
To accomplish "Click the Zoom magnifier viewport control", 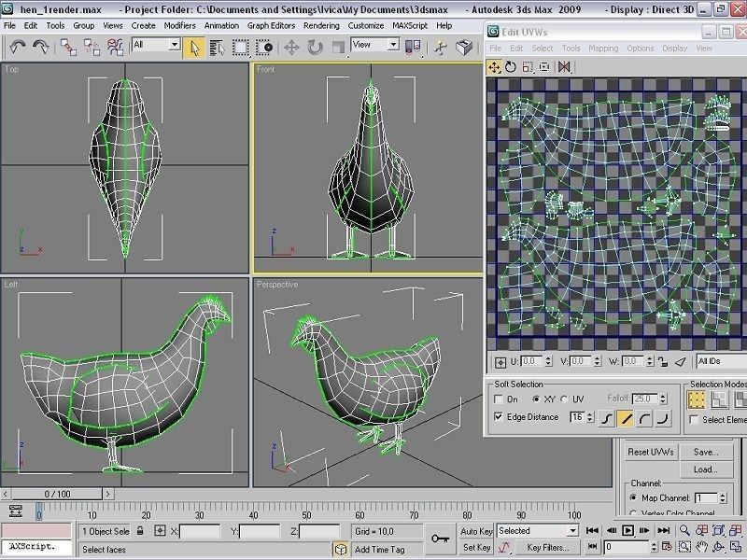I will pos(684,530).
